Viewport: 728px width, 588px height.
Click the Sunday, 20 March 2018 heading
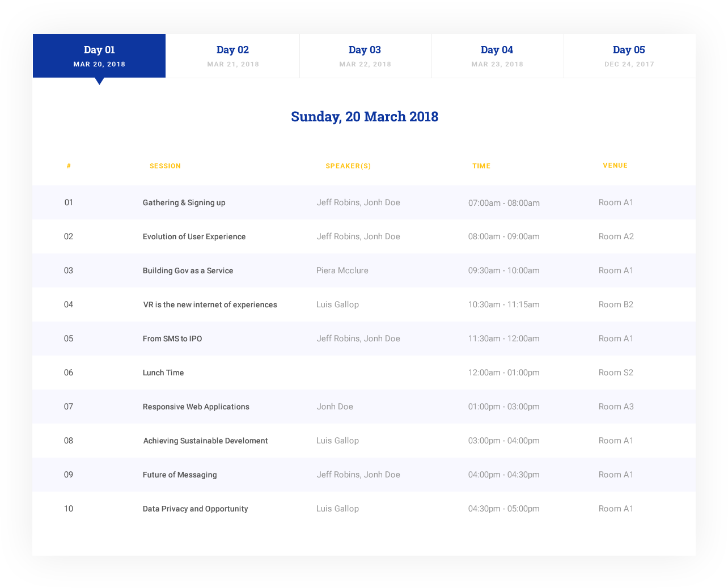[x=365, y=116]
